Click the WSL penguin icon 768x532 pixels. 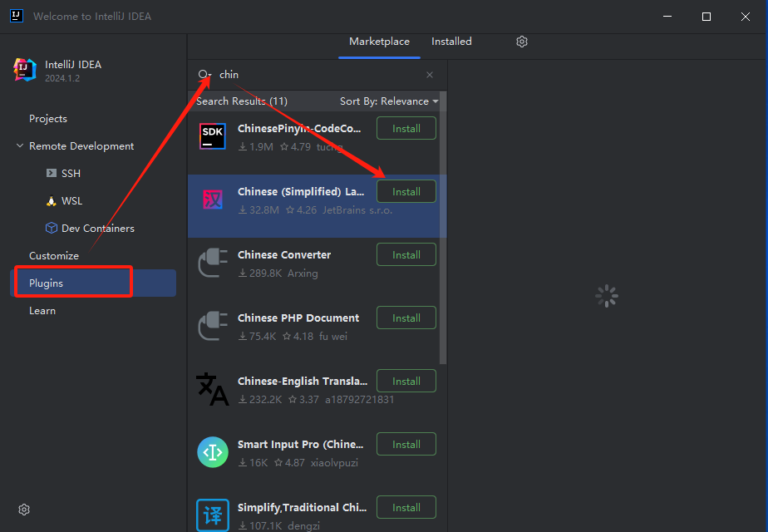click(x=51, y=201)
